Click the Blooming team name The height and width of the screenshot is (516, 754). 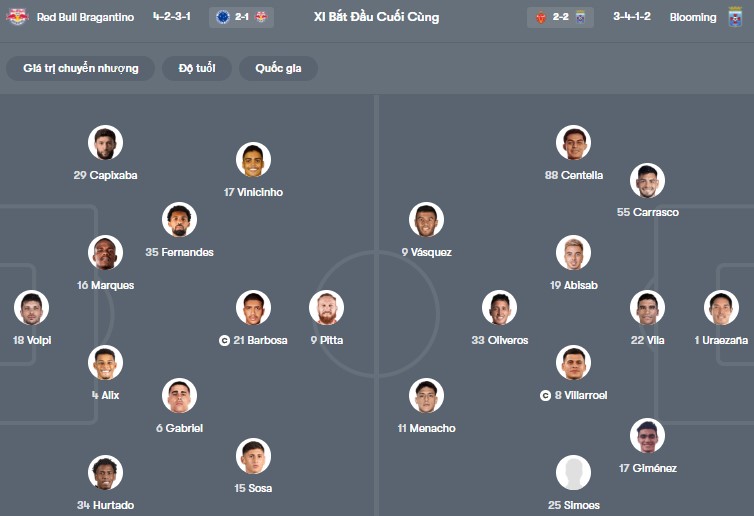click(x=693, y=17)
